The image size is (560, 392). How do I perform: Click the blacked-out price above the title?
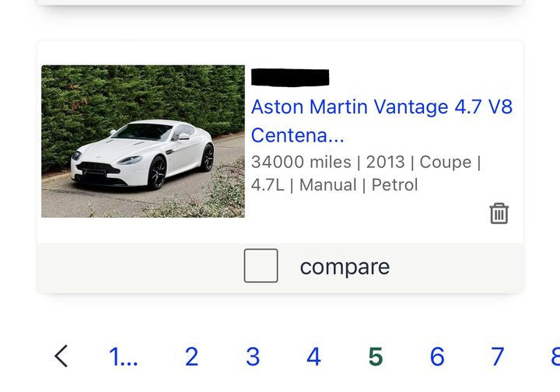click(290, 78)
